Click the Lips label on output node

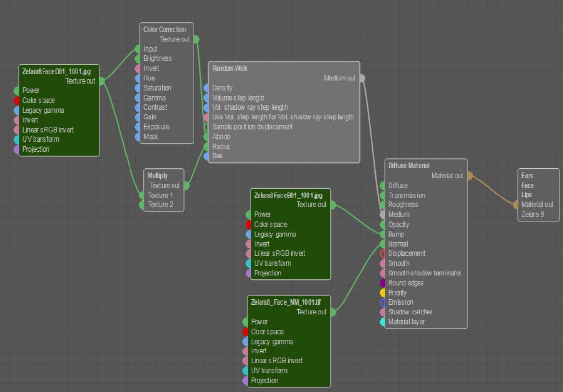[x=527, y=195]
